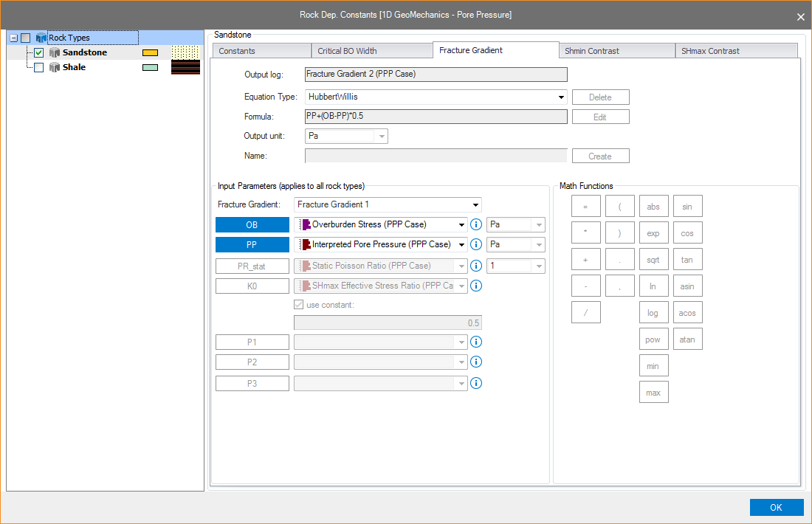Collapse the Rock Types tree node
This screenshot has height=524, width=812.
point(13,38)
